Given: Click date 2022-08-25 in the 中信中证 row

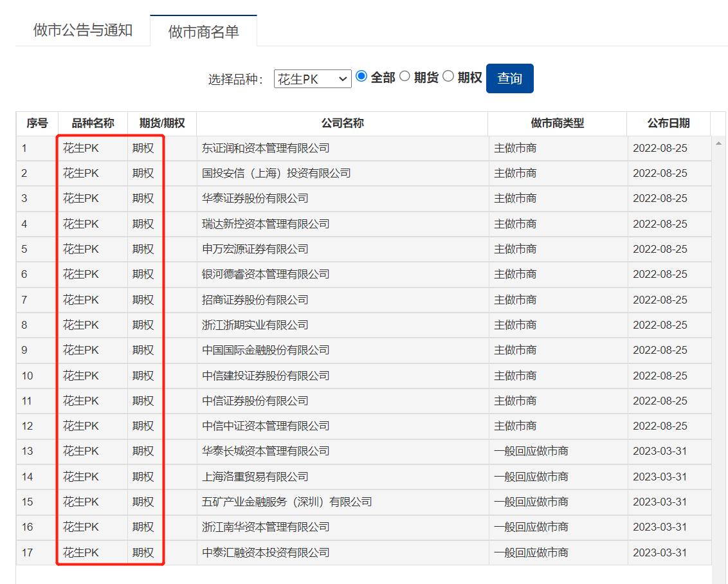Looking at the screenshot, I should [x=660, y=426].
